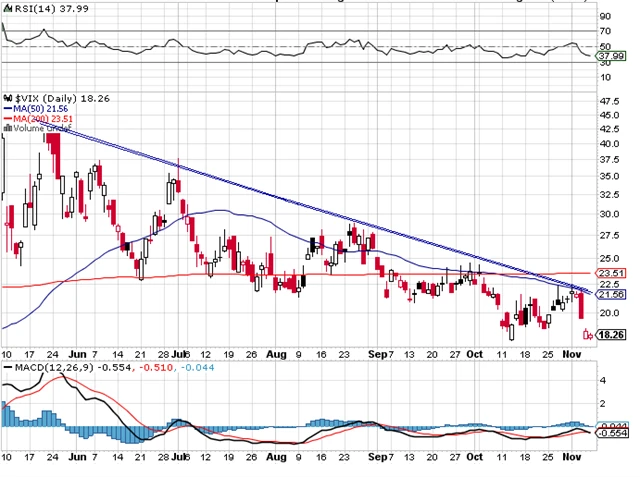Click the volume bars icon in the legend
Image resolution: width=640 pixels, height=477 pixels.
click(5, 127)
